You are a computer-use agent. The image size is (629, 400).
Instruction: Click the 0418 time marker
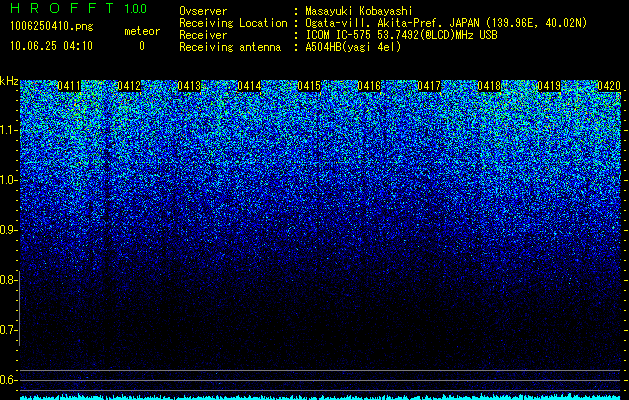tap(489, 86)
